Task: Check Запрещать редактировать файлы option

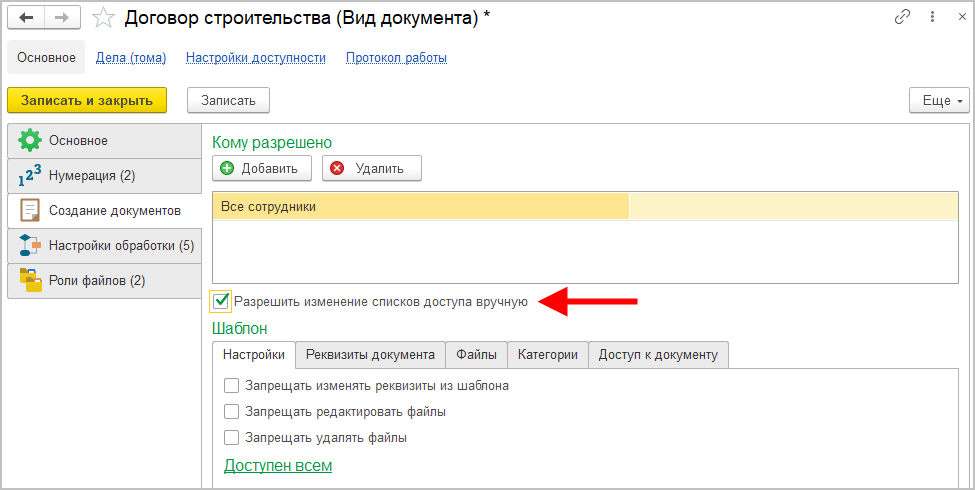Action: point(232,411)
